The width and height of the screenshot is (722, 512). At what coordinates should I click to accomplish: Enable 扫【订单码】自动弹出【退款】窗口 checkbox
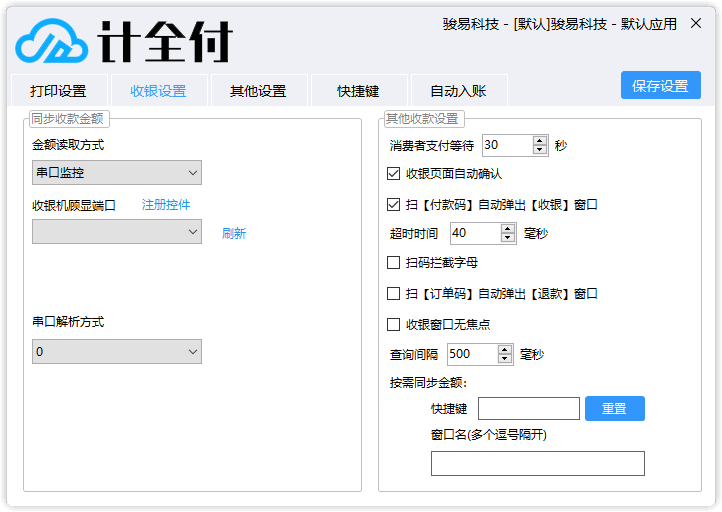click(x=393, y=293)
